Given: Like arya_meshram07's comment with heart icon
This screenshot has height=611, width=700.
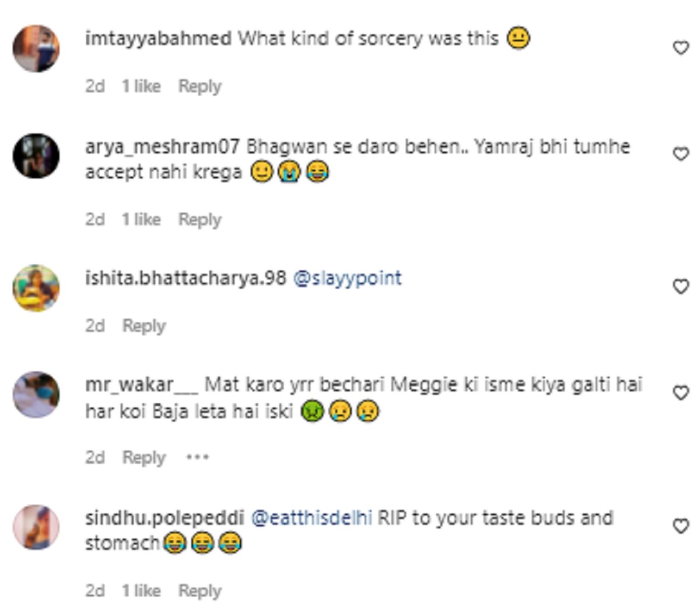Looking at the screenshot, I should click(x=681, y=154).
